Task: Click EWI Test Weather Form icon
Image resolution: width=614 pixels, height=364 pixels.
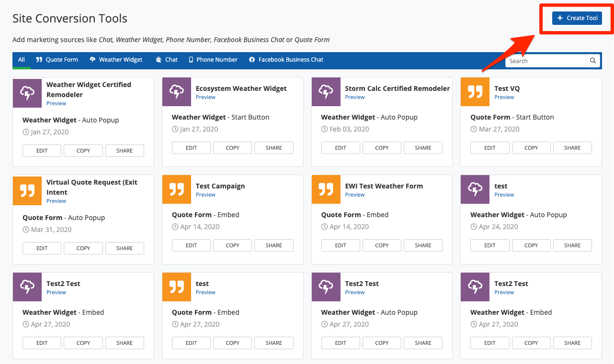Action: coord(326,189)
